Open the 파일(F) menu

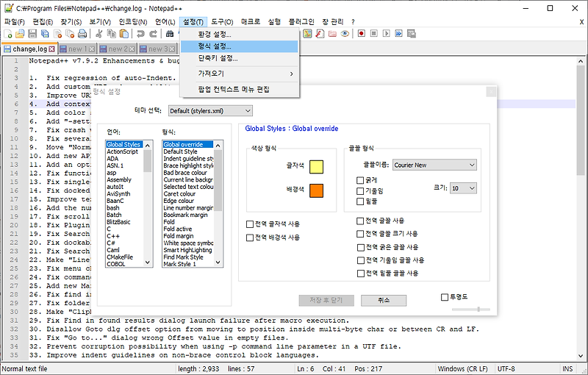[x=15, y=22]
